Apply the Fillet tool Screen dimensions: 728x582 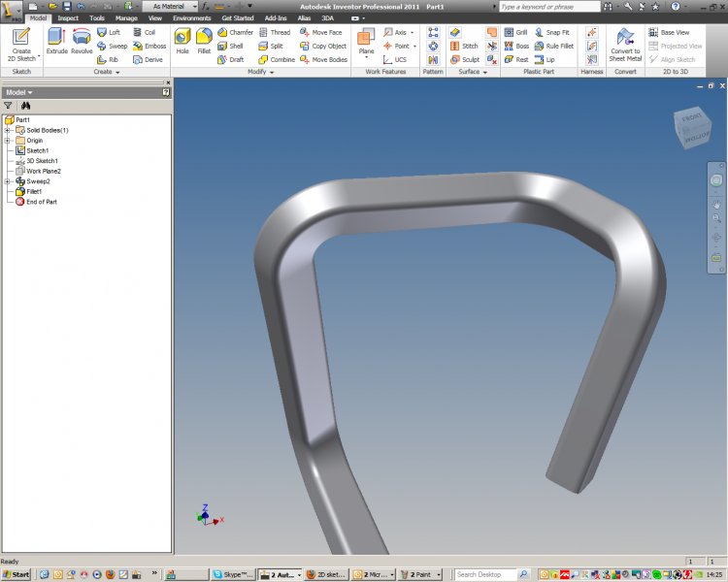[x=204, y=42]
